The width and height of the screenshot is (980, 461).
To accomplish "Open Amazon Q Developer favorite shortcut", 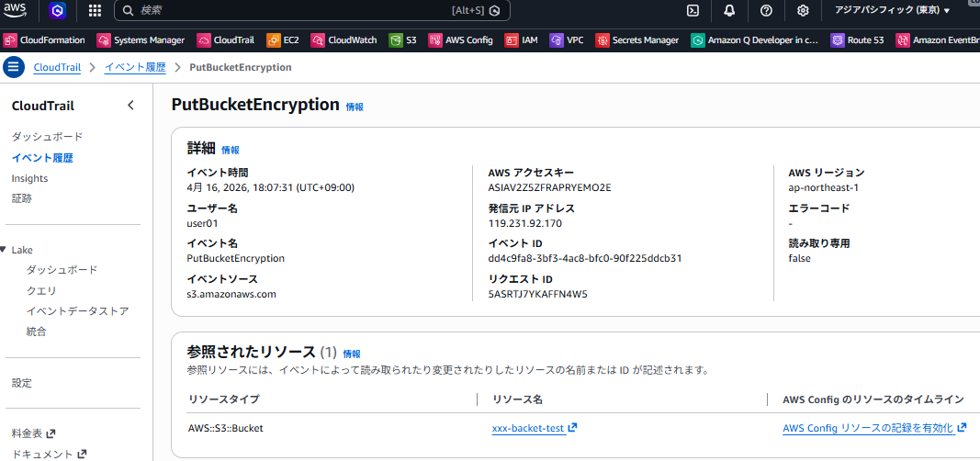I will click(754, 40).
